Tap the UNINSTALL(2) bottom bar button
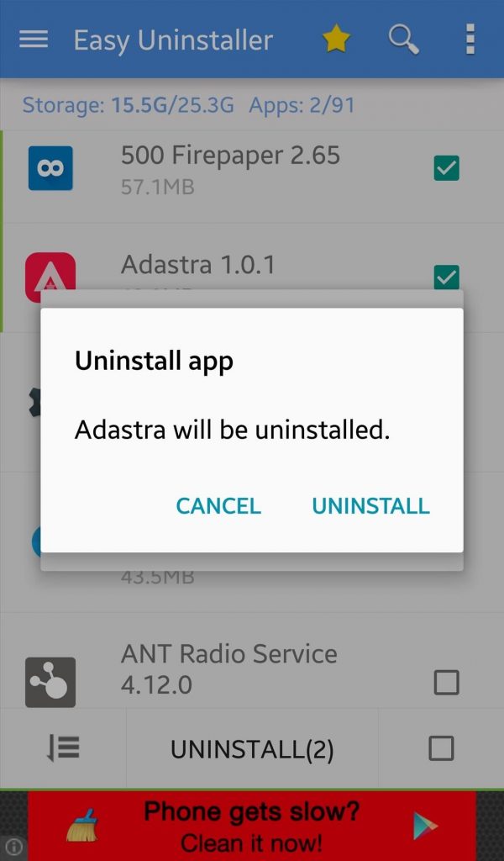This screenshot has width=504, height=861. point(252,749)
